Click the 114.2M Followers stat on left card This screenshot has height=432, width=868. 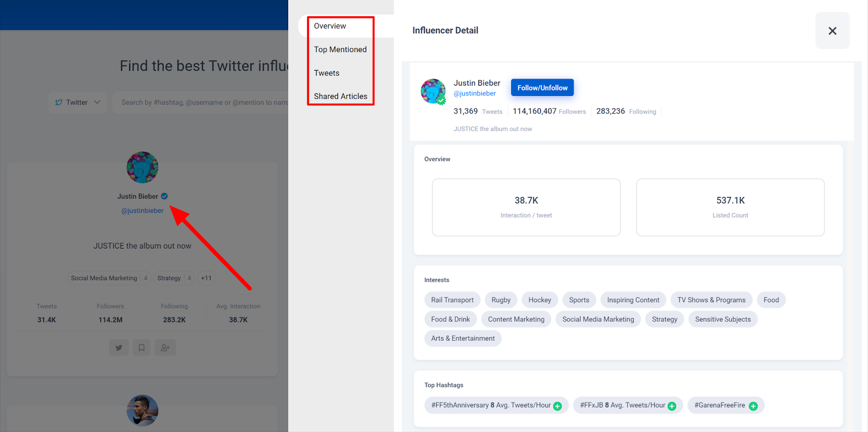(111, 313)
